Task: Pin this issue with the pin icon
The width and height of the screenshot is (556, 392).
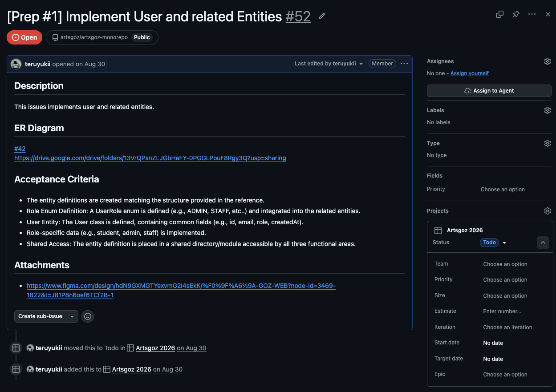Action: (x=515, y=14)
